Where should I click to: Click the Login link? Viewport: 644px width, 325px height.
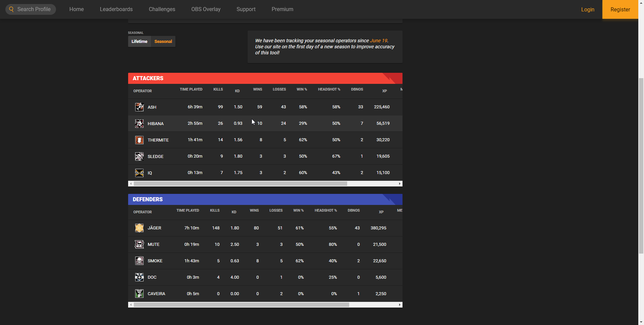[x=588, y=9]
